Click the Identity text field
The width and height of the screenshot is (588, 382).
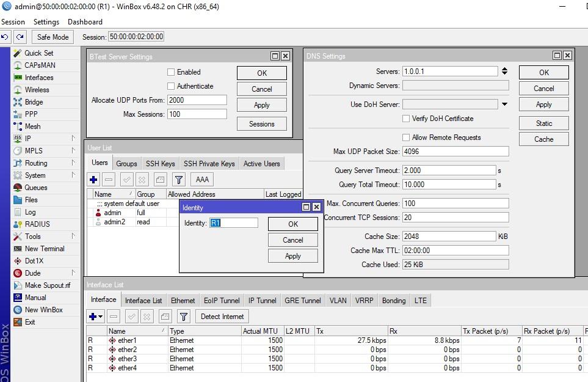click(233, 223)
